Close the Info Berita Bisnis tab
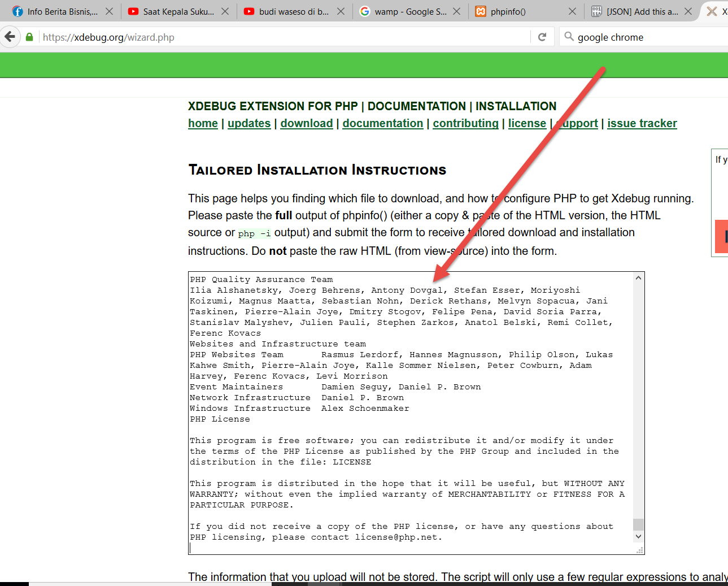 tap(110, 11)
